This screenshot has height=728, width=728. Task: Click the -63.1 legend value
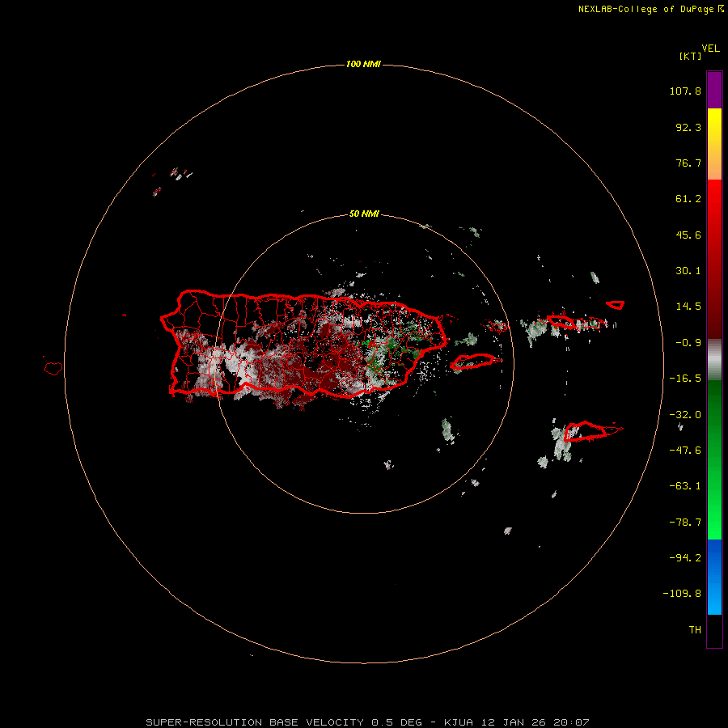click(x=685, y=486)
